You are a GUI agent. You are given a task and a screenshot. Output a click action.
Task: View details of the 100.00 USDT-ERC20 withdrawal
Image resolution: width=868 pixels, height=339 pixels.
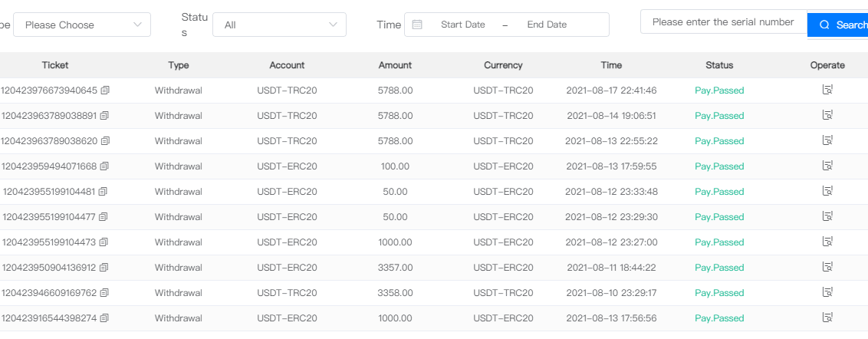point(827,166)
